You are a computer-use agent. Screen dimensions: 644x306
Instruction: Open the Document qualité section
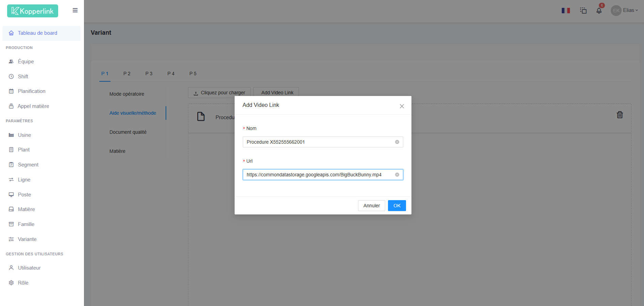(128, 132)
